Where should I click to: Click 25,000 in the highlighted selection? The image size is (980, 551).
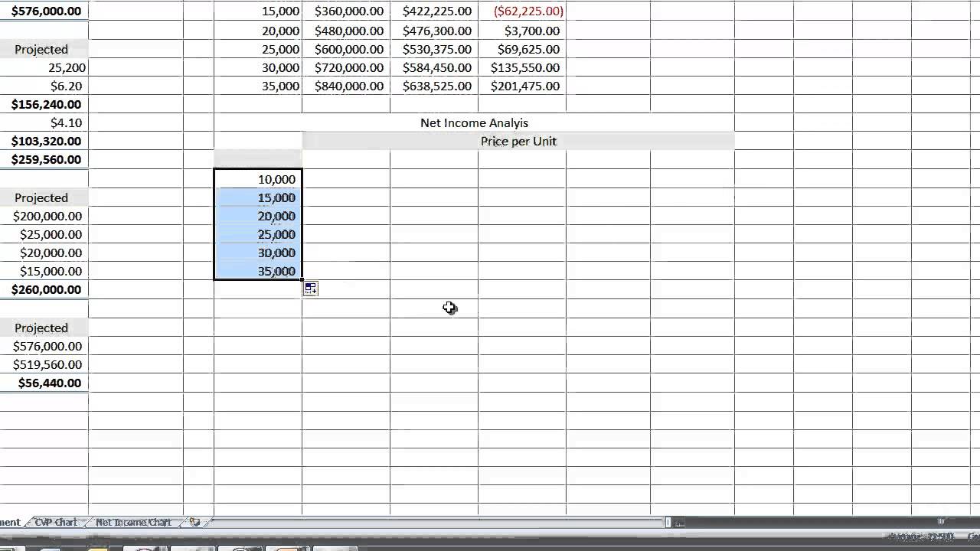click(x=258, y=234)
